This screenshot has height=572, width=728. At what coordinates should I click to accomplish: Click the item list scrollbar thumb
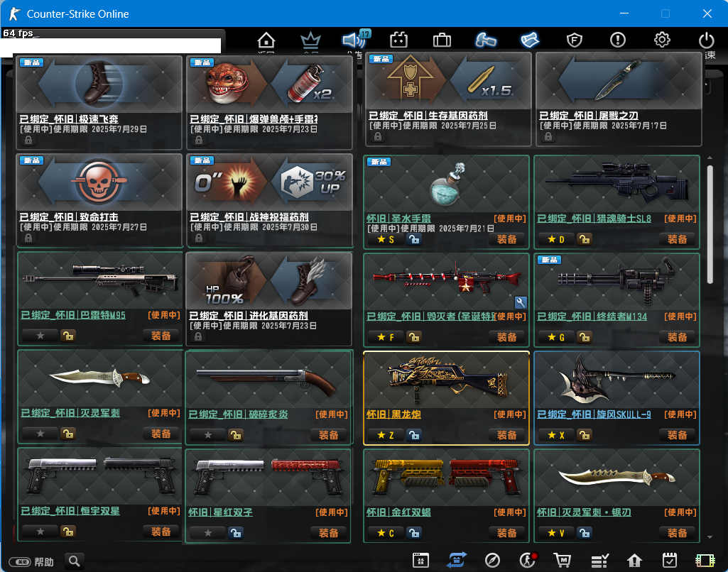tap(710, 224)
